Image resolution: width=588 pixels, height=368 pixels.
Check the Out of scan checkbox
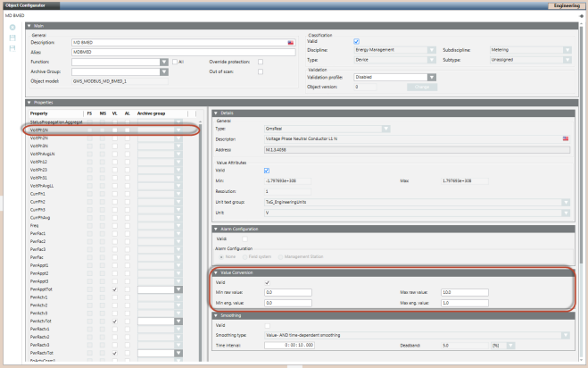(260, 71)
